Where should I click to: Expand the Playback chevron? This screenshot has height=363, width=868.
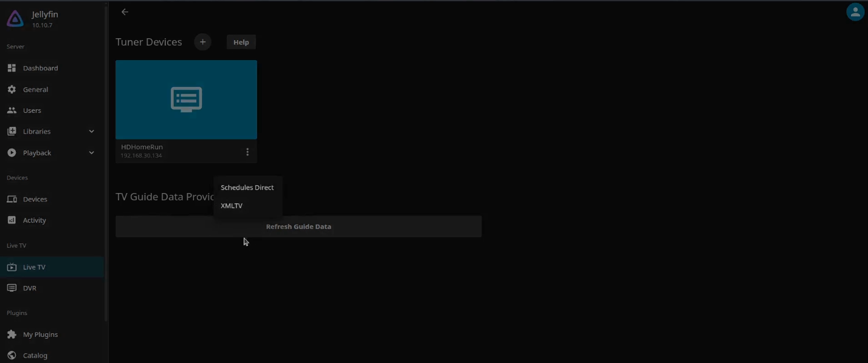[92, 152]
